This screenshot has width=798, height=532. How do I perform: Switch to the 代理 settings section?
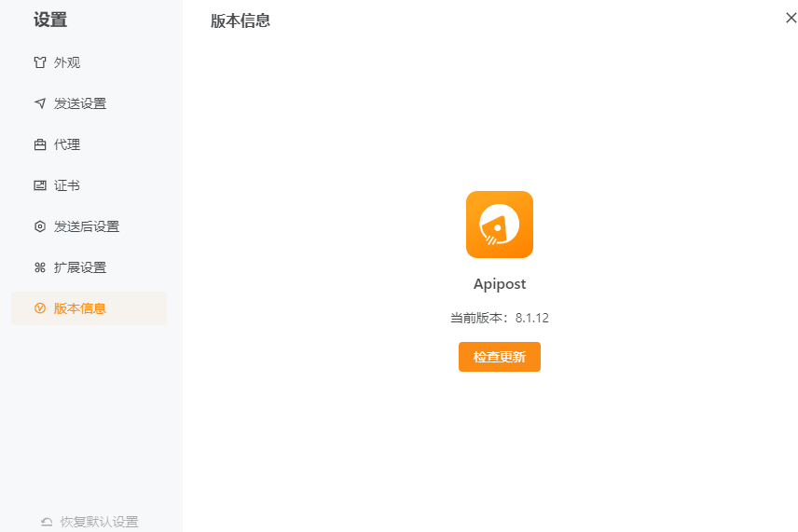pos(89,144)
